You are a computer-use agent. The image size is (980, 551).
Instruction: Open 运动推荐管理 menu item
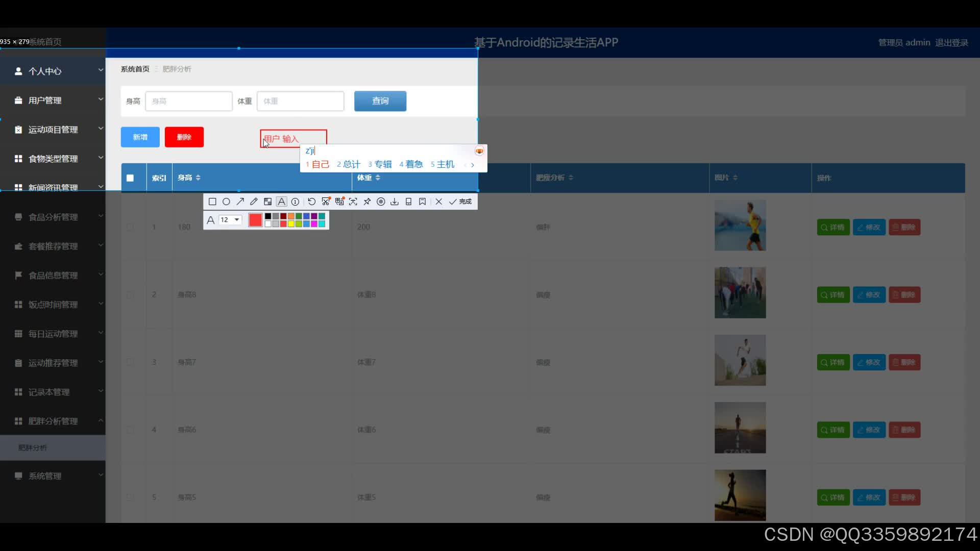pos(53,363)
